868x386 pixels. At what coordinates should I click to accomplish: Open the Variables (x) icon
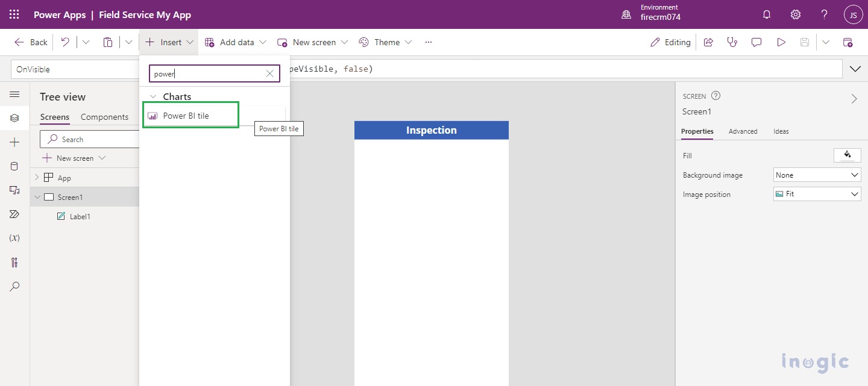point(14,238)
